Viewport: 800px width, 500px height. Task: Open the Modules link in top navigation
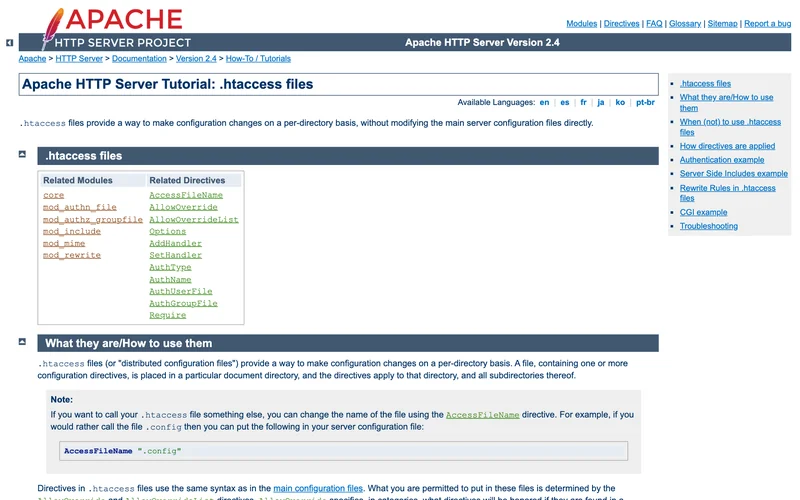582,23
